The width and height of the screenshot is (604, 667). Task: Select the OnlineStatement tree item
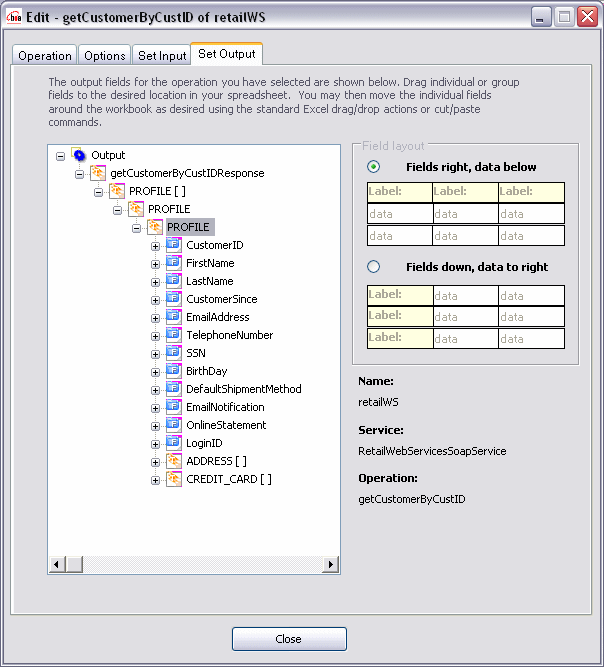pos(226,425)
